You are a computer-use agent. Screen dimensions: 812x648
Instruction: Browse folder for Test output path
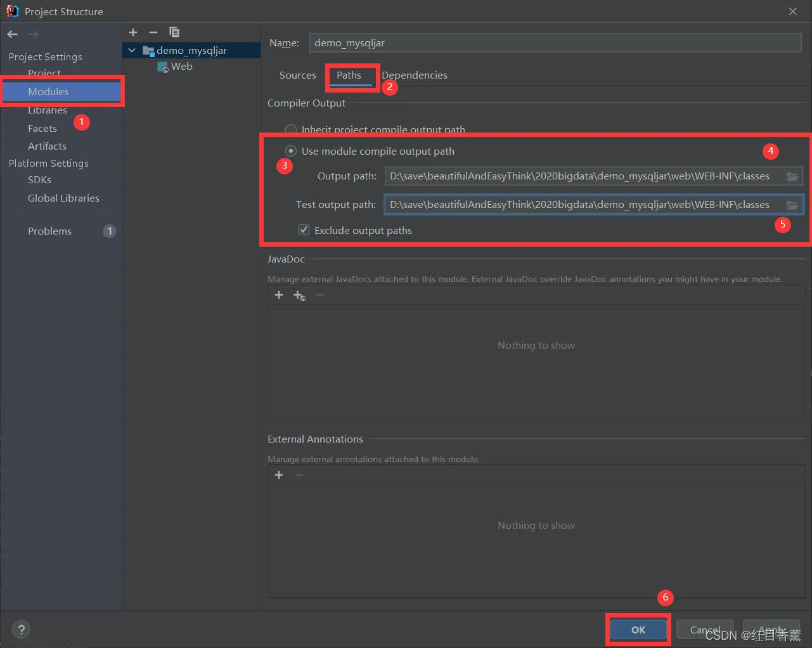click(792, 205)
